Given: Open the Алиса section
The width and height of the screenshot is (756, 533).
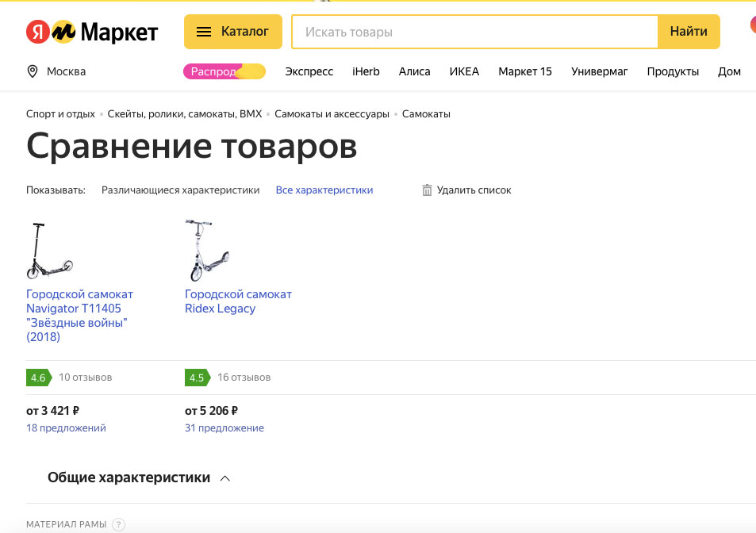Looking at the screenshot, I should click(415, 71).
